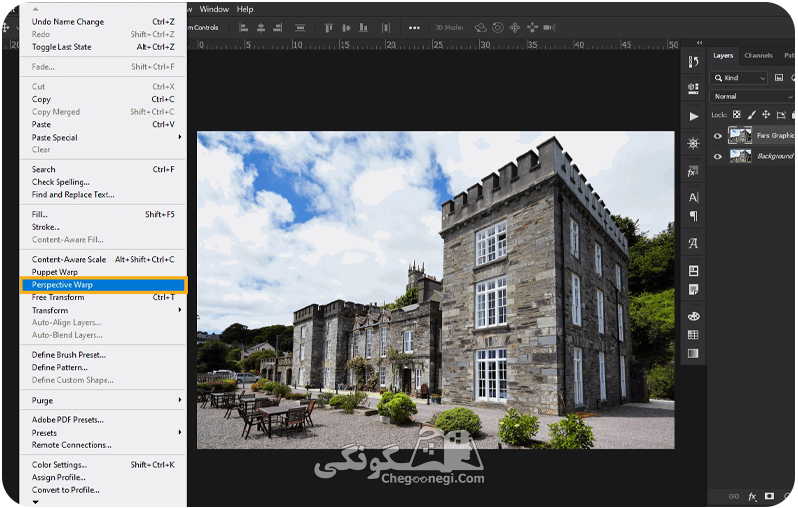Image resolution: width=798 pixels, height=508 pixels.
Task: Toggle filter for pixel layers
Action: (779, 78)
